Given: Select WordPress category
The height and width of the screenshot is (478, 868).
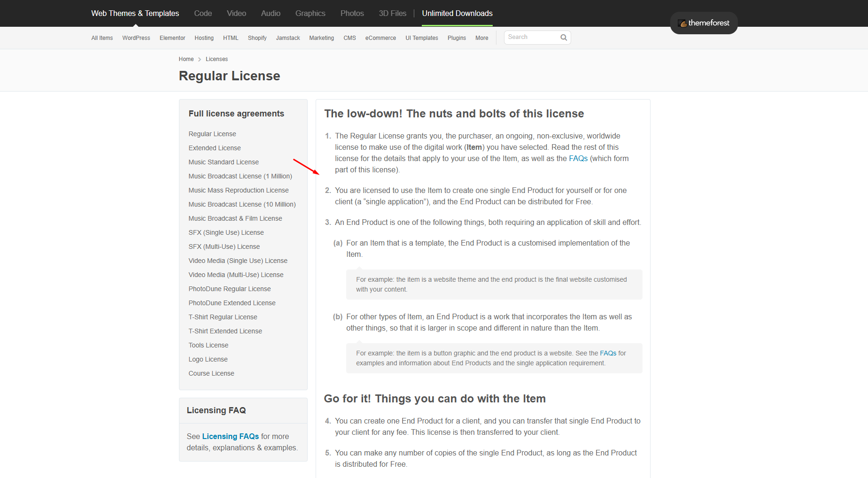Looking at the screenshot, I should tap(136, 38).
